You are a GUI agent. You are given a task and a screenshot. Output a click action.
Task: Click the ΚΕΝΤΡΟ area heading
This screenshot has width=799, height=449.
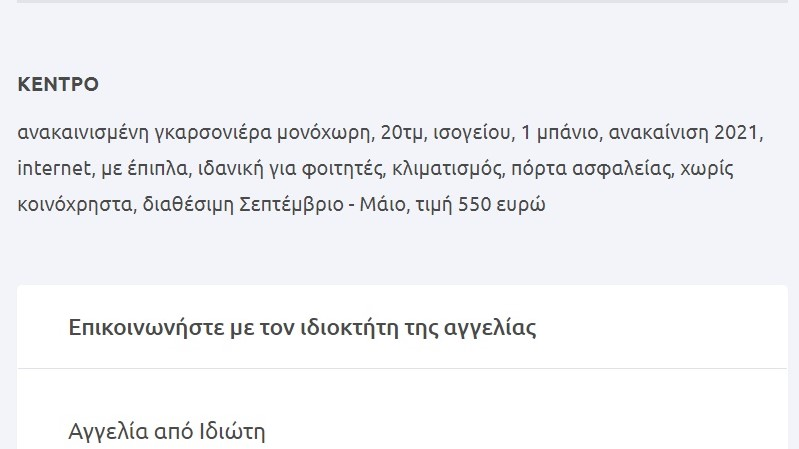[58, 85]
